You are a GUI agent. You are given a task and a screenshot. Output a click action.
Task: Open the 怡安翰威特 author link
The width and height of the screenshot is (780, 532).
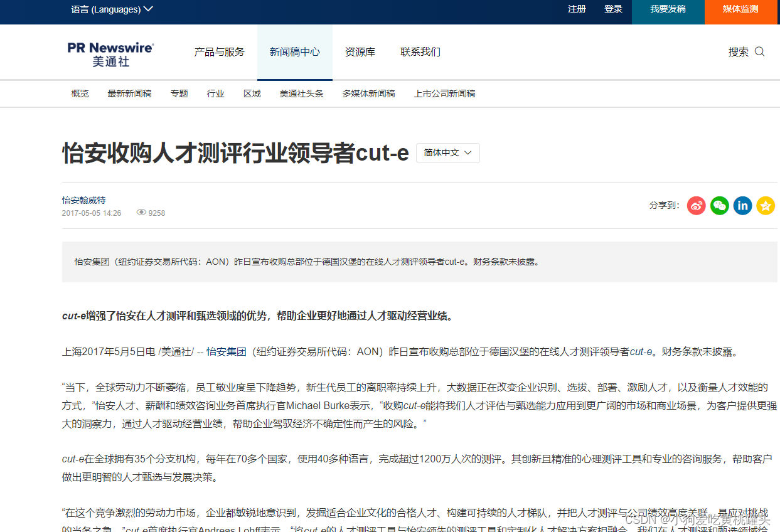(x=84, y=200)
